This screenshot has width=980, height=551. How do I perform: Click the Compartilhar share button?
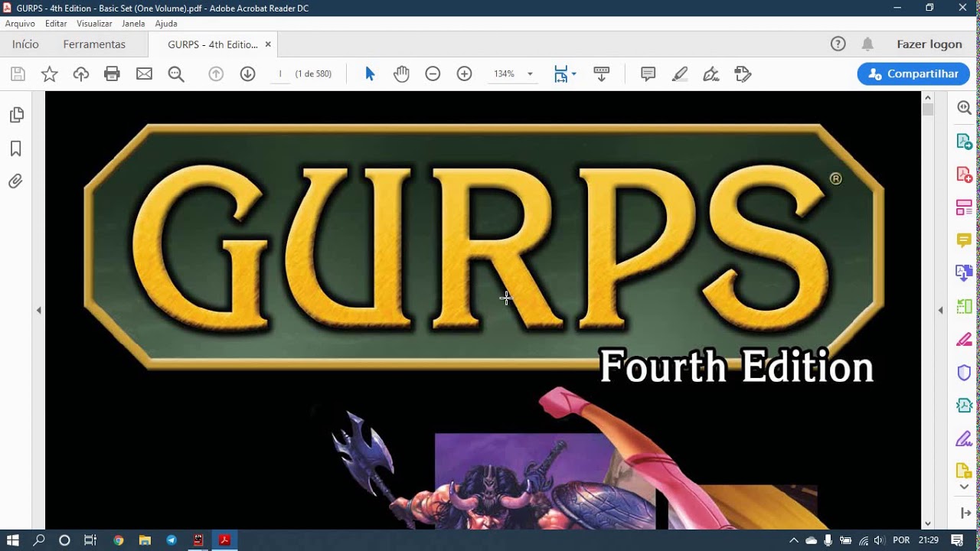tap(913, 73)
